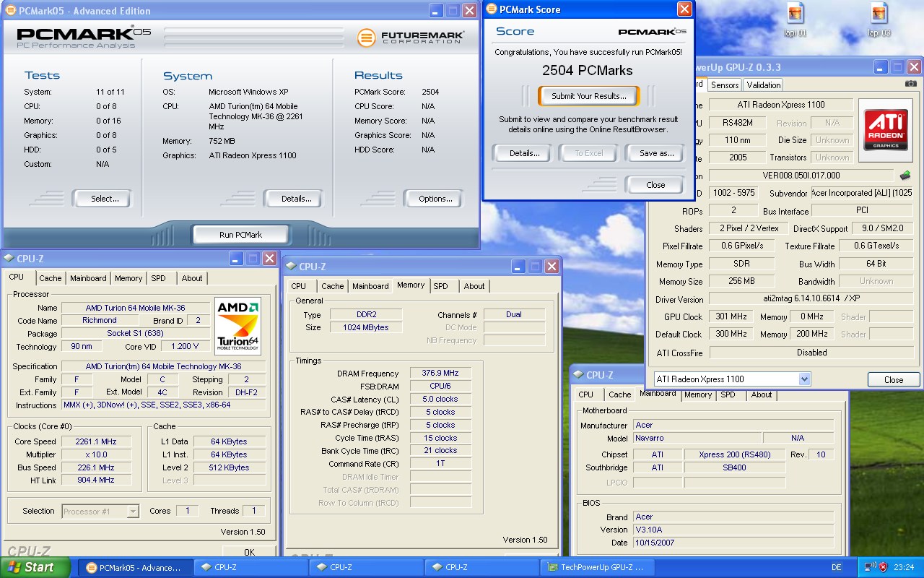Click Save as... in the PCMark Score dialog
This screenshot has height=578, width=924.
(x=656, y=153)
